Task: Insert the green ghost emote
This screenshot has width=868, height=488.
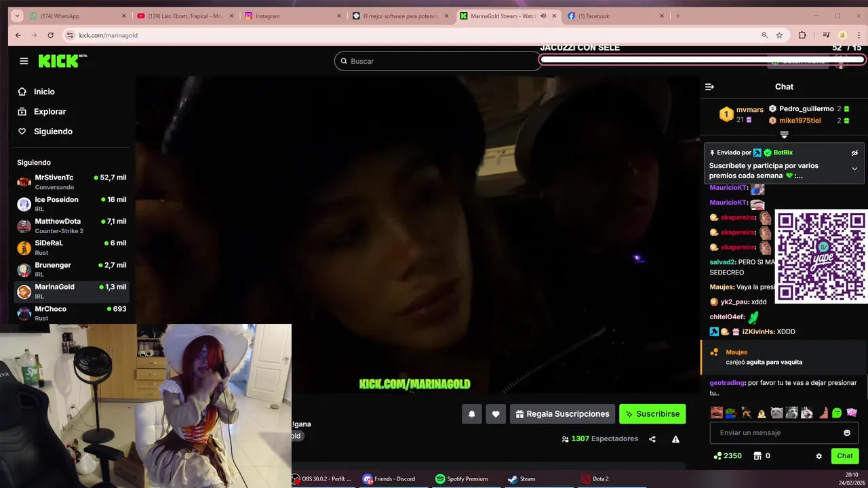Action: click(x=837, y=413)
